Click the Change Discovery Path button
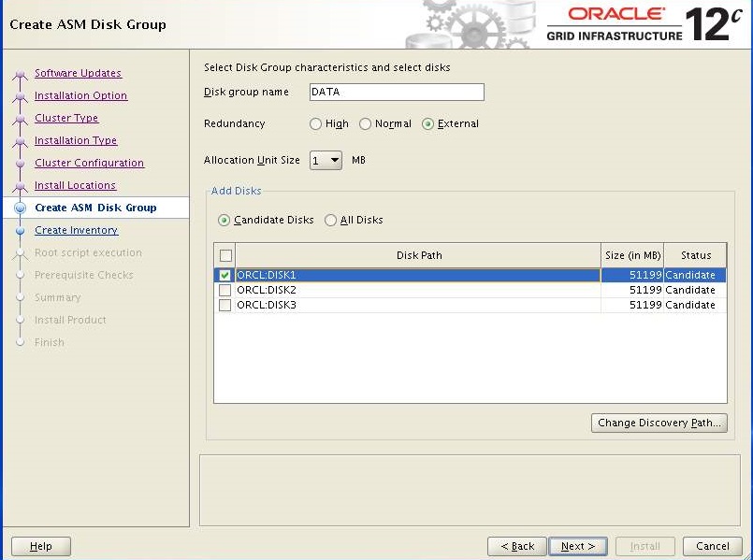Image resolution: width=753 pixels, height=560 pixels. coord(659,424)
